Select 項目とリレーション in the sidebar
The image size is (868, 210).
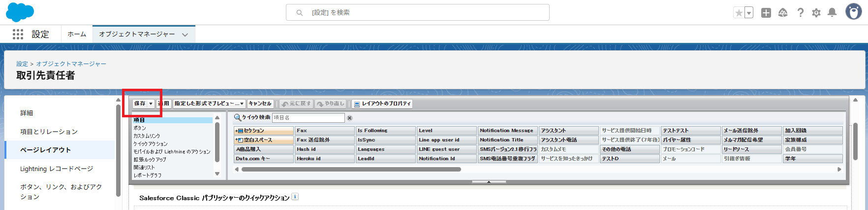49,132
